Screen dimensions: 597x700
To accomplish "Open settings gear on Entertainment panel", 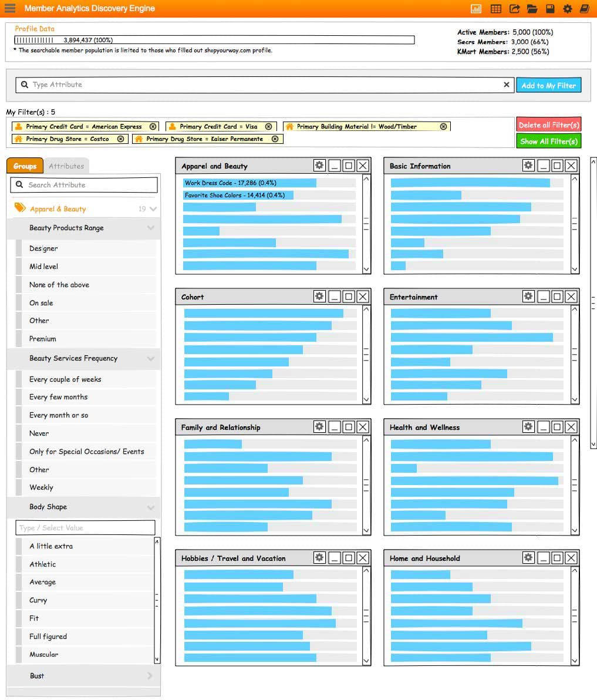I will pos(528,297).
